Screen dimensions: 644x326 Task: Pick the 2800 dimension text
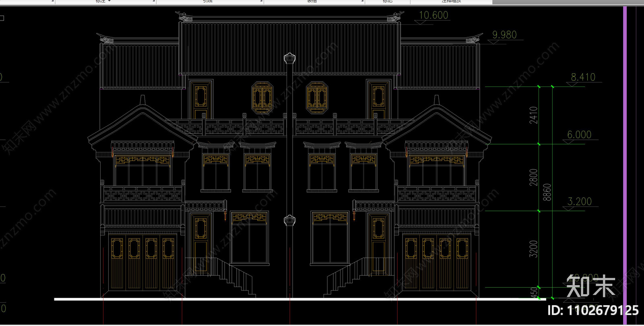[x=533, y=177]
